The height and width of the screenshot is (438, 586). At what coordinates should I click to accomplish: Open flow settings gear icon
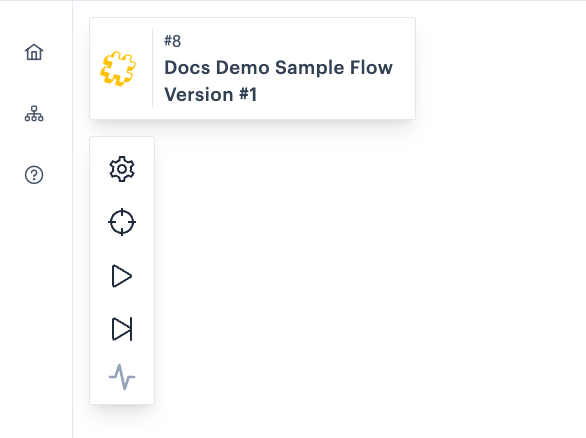[122, 169]
